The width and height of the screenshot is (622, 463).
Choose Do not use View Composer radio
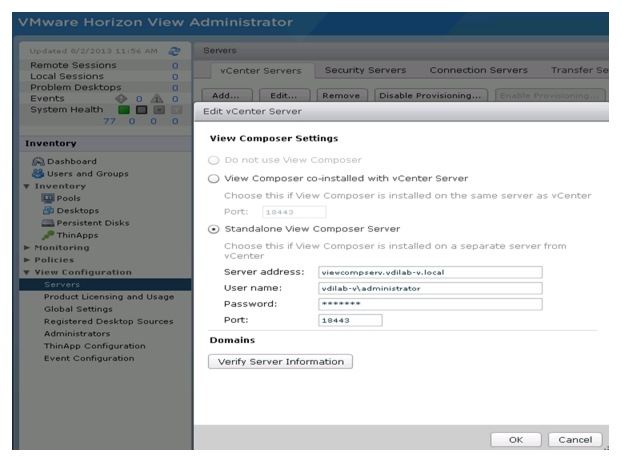(x=214, y=160)
